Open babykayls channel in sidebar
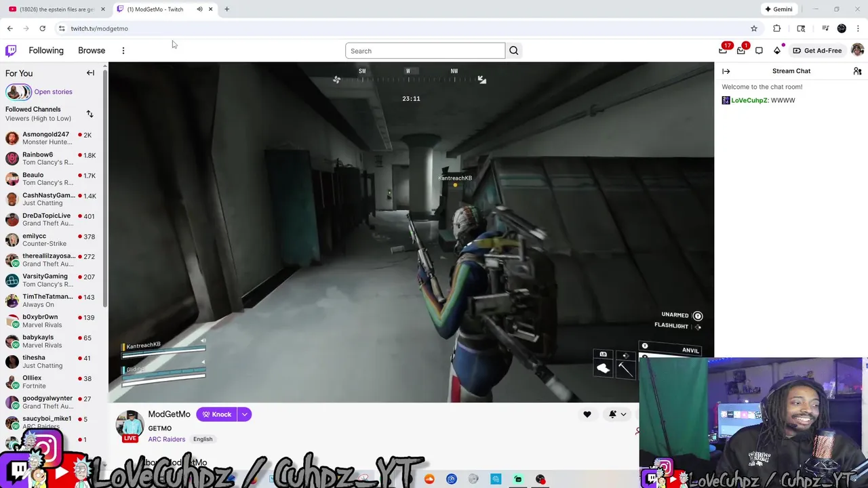 (x=54, y=342)
